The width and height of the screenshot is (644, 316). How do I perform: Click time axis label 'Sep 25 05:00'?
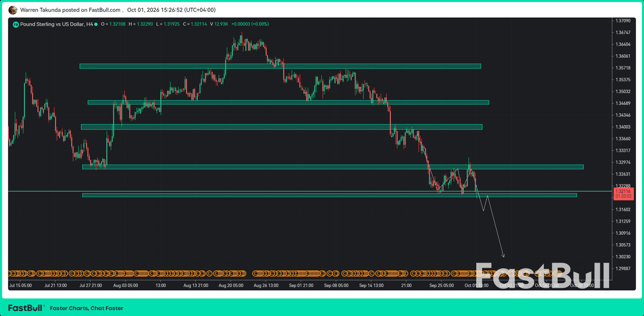(441, 285)
